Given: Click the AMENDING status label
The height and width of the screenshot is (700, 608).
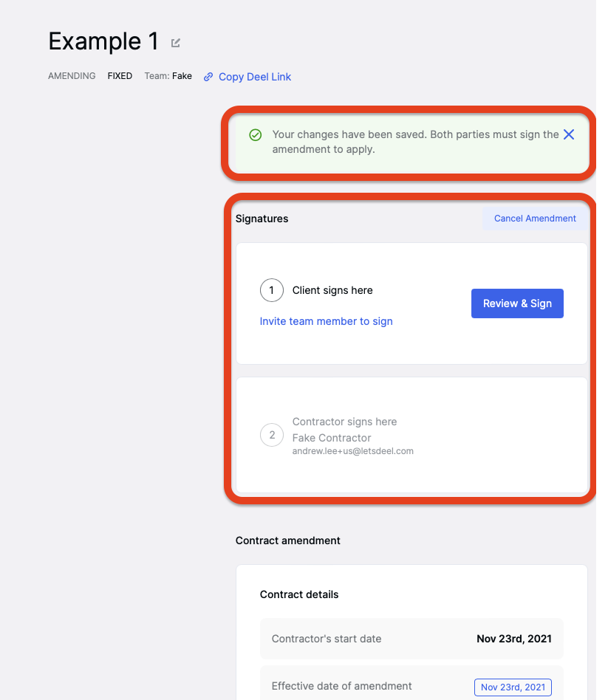Looking at the screenshot, I should coord(72,76).
